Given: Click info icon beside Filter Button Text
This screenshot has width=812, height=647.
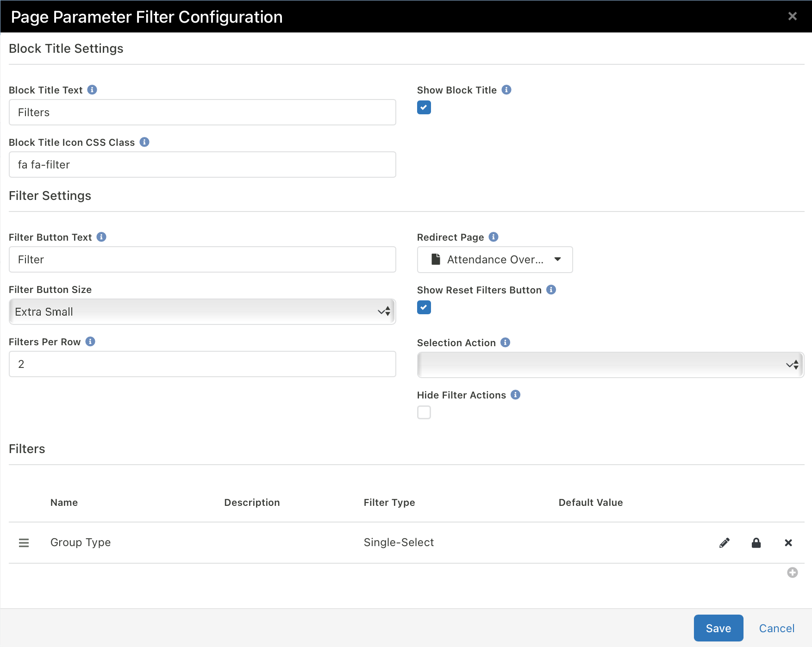Looking at the screenshot, I should [101, 237].
